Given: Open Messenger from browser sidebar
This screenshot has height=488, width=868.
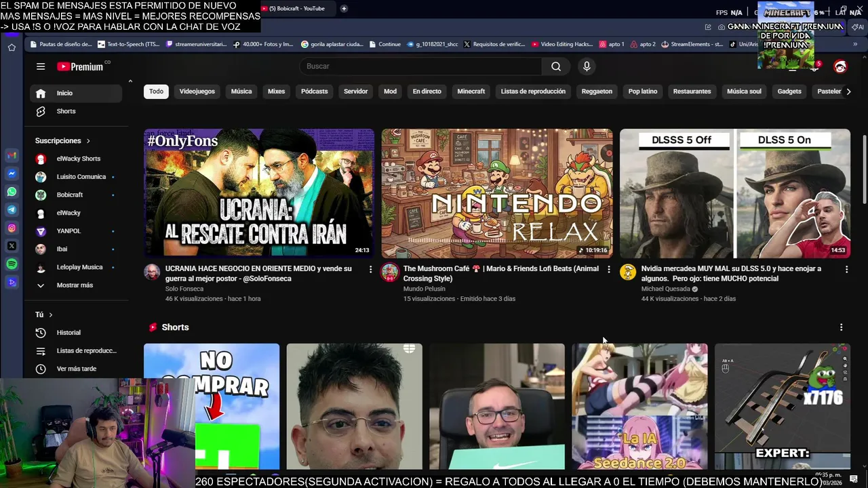Looking at the screenshot, I should [x=12, y=174].
